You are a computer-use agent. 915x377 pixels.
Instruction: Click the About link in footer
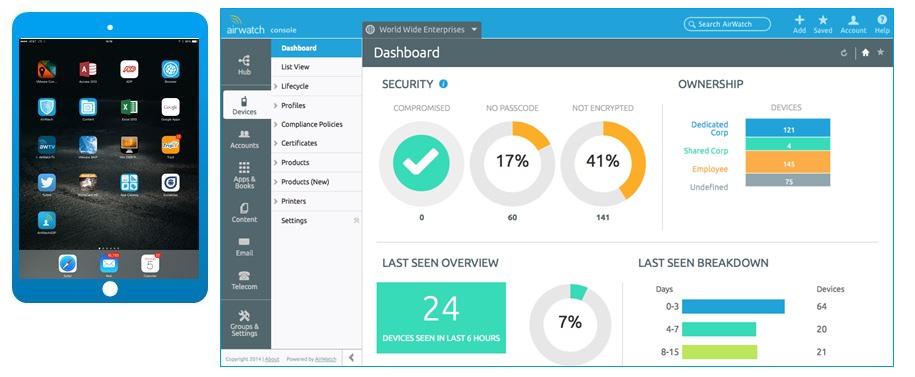click(272, 359)
